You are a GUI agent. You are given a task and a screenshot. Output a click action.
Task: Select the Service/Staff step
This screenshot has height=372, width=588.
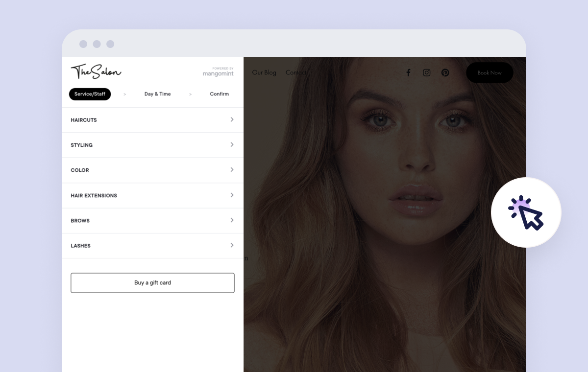point(90,94)
